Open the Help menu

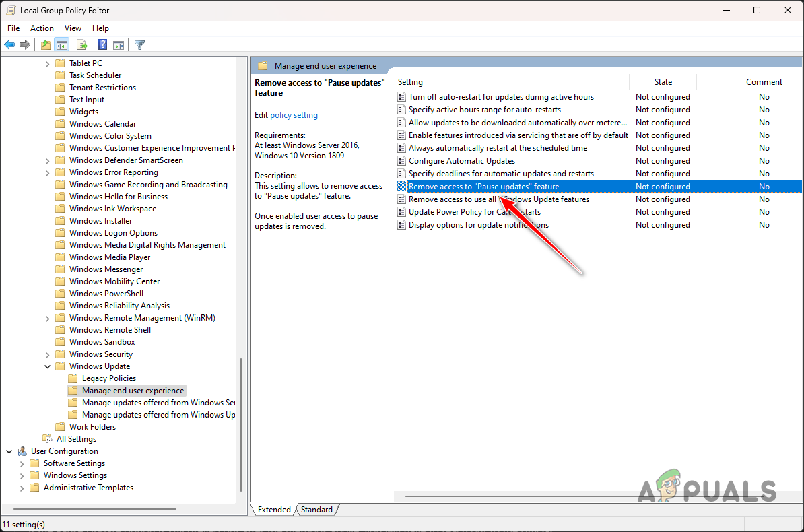[100, 28]
